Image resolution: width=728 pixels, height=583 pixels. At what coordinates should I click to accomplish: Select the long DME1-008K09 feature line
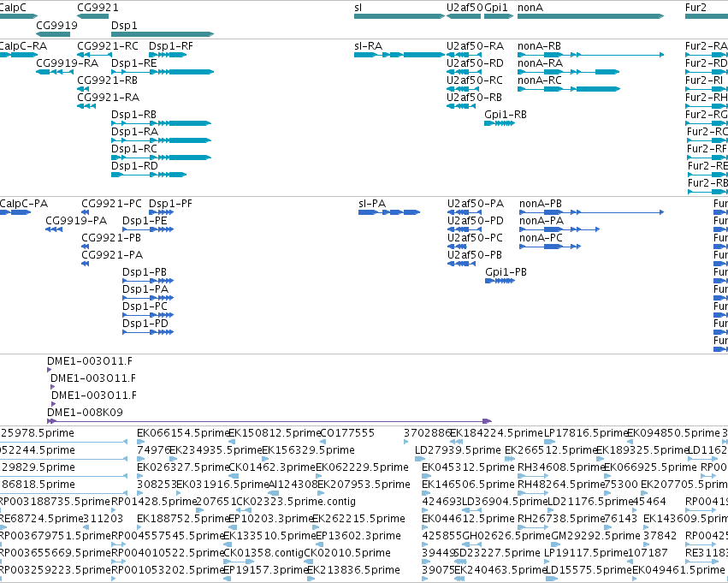click(269, 421)
